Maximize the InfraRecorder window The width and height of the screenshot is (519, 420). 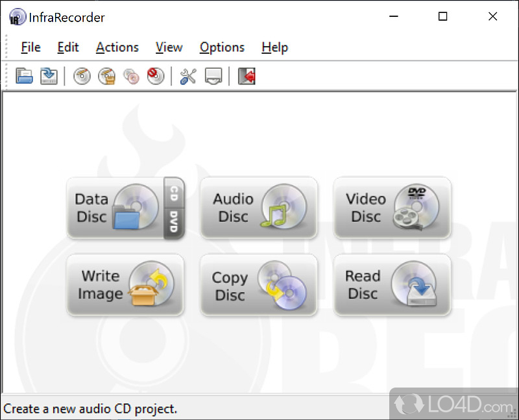click(443, 16)
